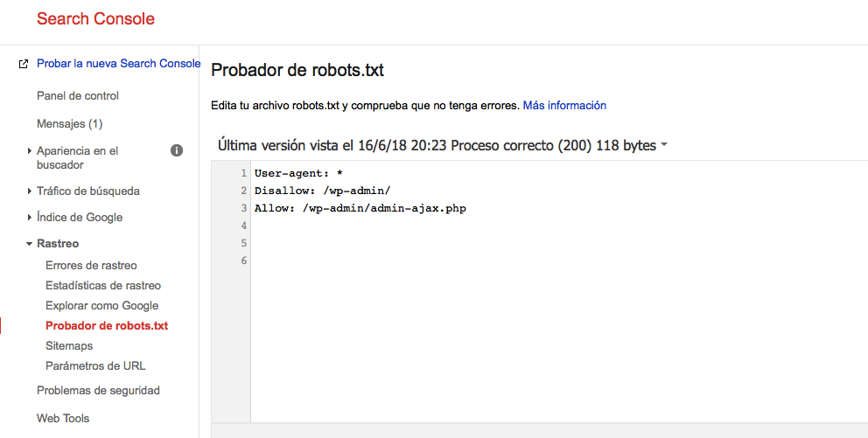Follow the Más información link
Screen dimensions: 868x438
click(564, 105)
